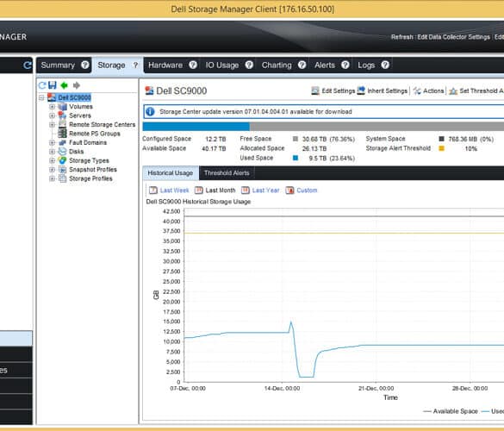
Task: Open Custom date range option
Action: 307,191
